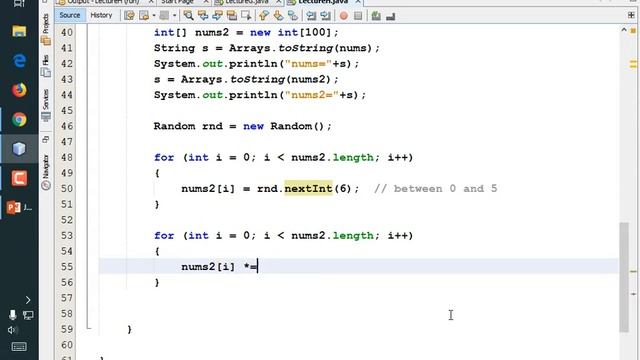Click the disabled Forward navigation icon
640x360 pixels.
click(164, 16)
